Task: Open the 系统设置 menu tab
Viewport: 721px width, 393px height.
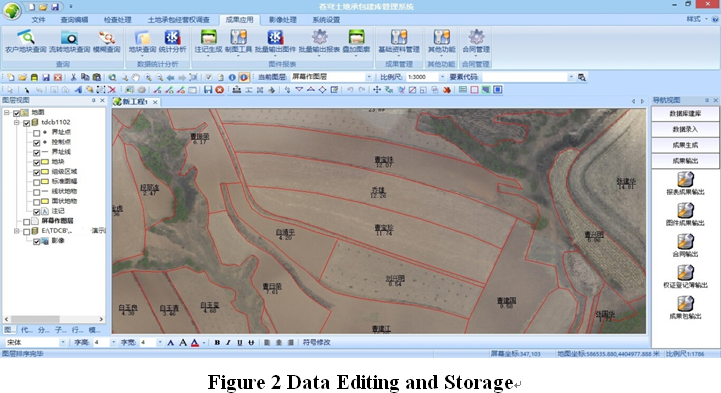Action: 326,20
